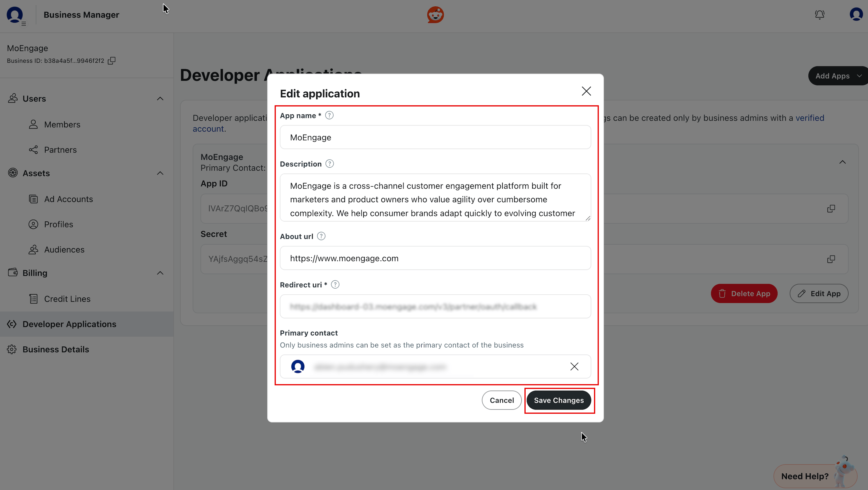Click the Business Details gear icon
Viewport: 868px width, 490px height.
tap(12, 349)
